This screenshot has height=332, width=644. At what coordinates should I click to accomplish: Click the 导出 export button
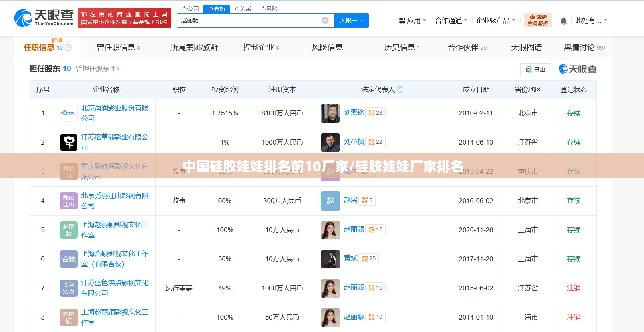point(535,70)
